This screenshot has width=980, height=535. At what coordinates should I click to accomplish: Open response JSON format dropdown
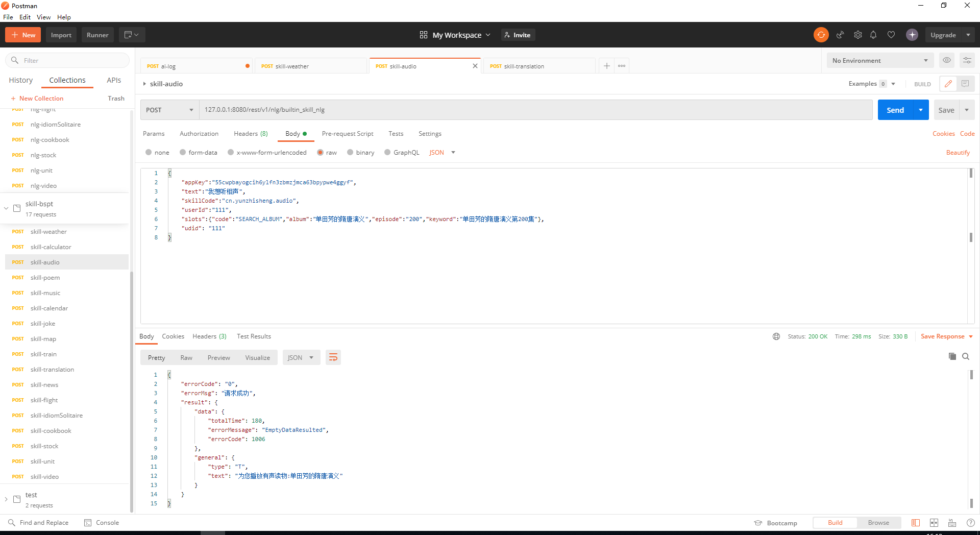[301, 357]
